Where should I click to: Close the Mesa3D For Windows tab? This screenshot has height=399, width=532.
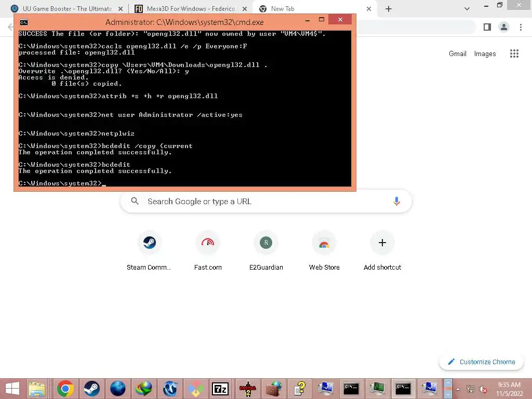[x=245, y=9]
